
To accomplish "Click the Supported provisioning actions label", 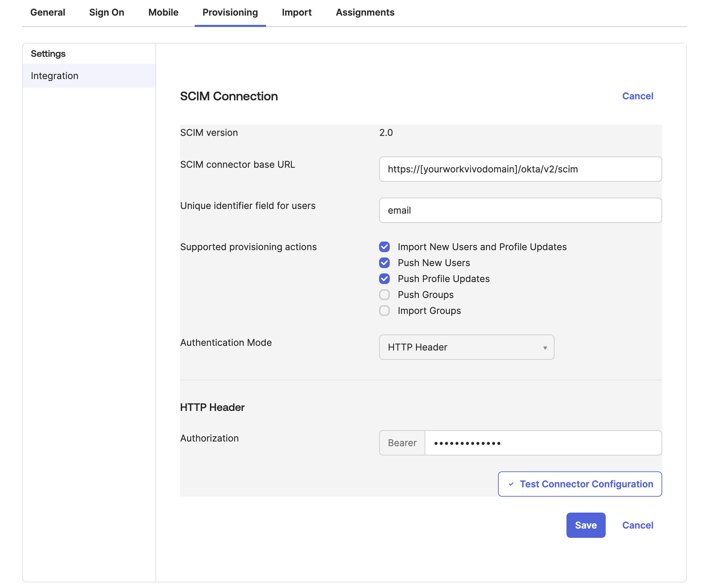I will 248,247.
